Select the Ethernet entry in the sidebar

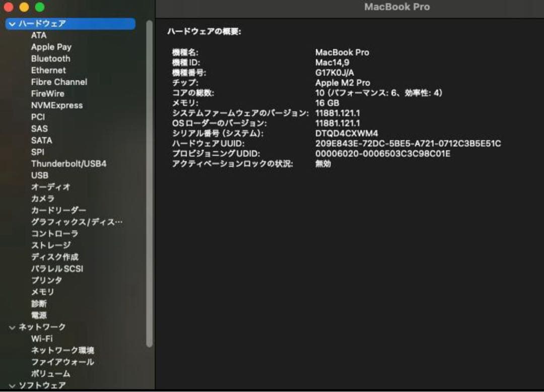coord(48,70)
